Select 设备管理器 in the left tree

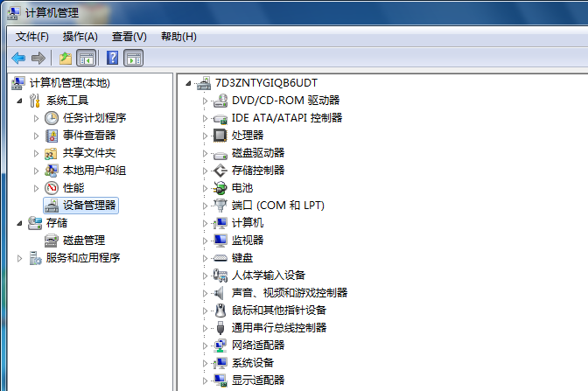coord(89,206)
